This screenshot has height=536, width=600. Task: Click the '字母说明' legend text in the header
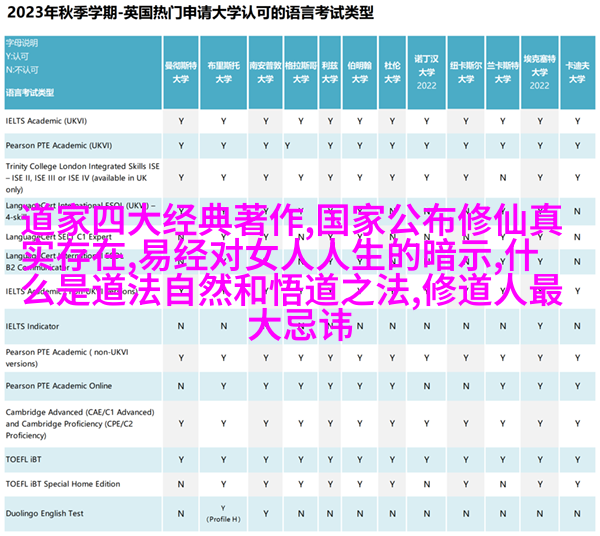coord(22,43)
